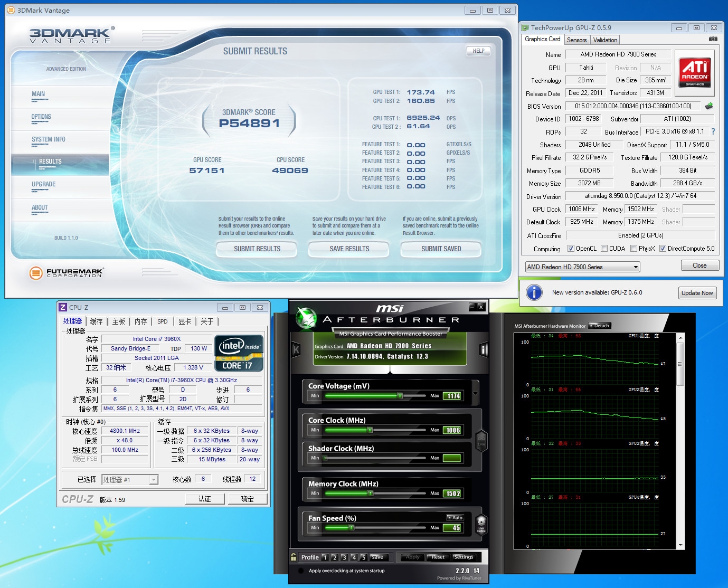Switch to the Sensors tab in GPU-Z

[576, 40]
